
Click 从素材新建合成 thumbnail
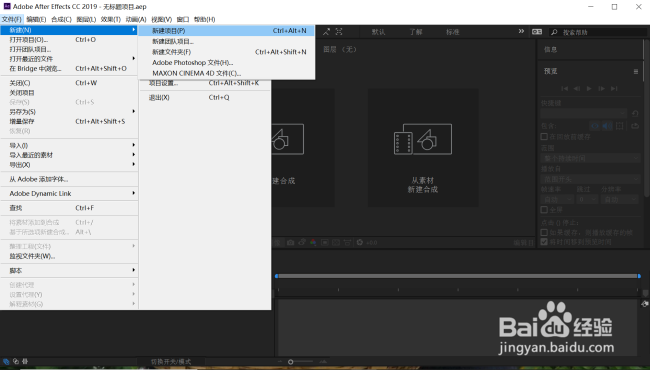coord(423,148)
